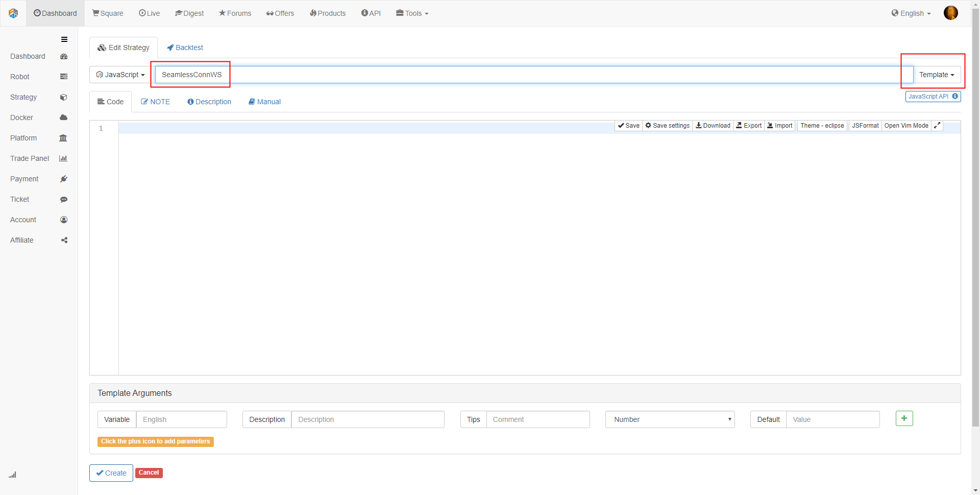Download the strategy code
Viewport: 980px width, 495px height.
(x=713, y=126)
